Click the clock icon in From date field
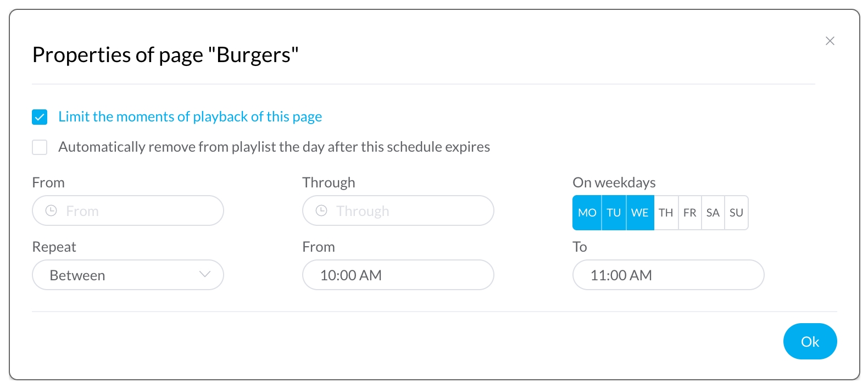Viewport: 868px width, 388px height. click(x=51, y=211)
